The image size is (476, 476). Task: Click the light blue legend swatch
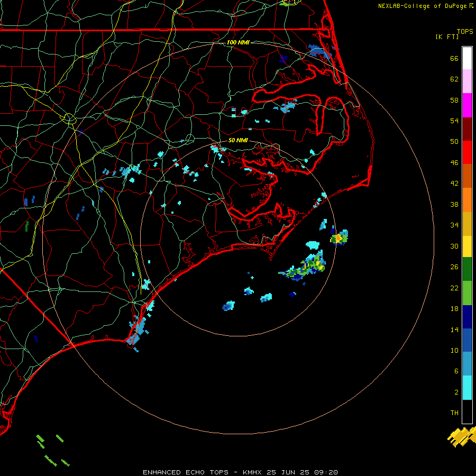coord(467,364)
